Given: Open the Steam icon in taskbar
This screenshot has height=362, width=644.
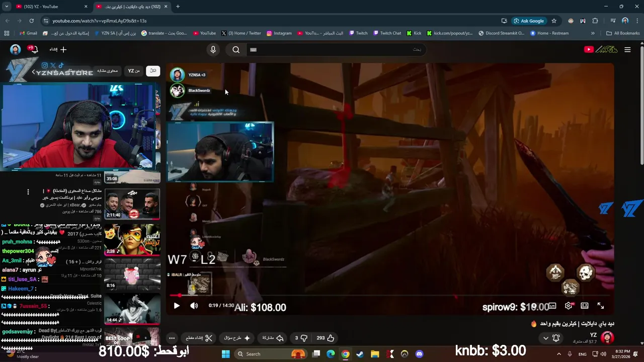Looking at the screenshot, I should [x=360, y=354].
